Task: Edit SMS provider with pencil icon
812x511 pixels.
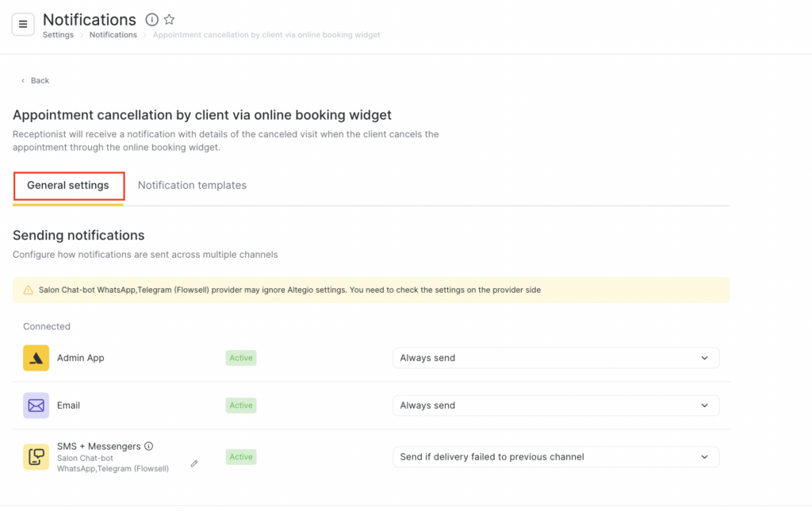Action: (x=194, y=463)
